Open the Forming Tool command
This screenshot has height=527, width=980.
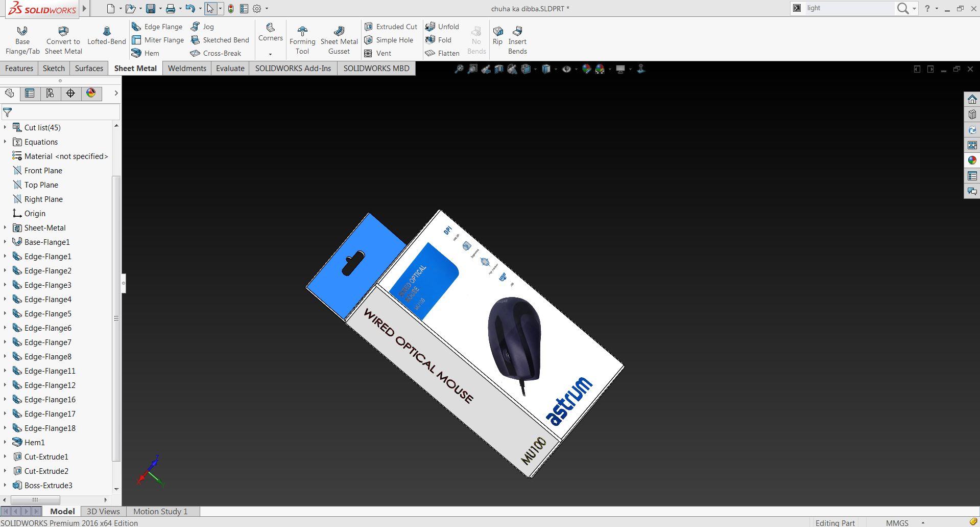click(302, 40)
